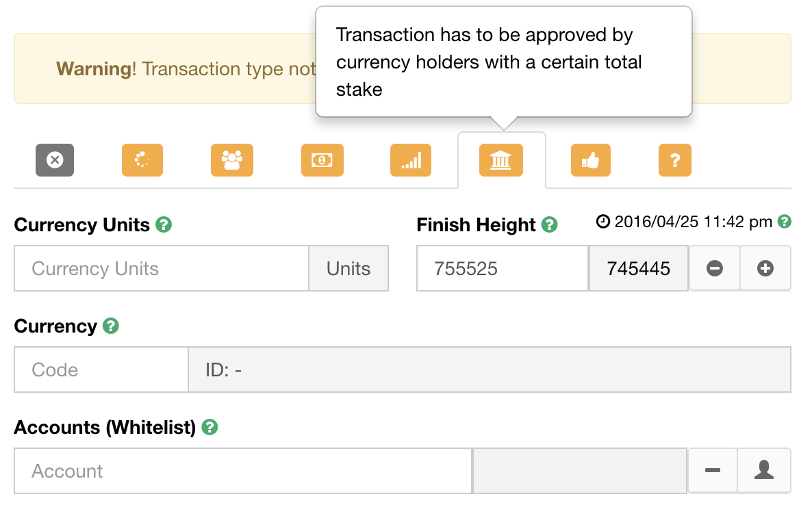Select the group of people accounts tab
This screenshot has height=505, width=812.
[232, 160]
